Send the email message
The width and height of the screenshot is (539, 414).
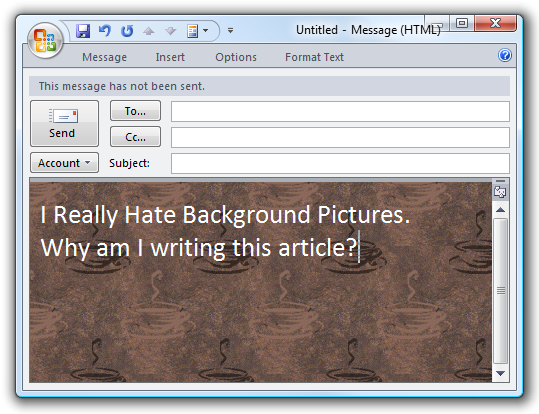pos(64,123)
